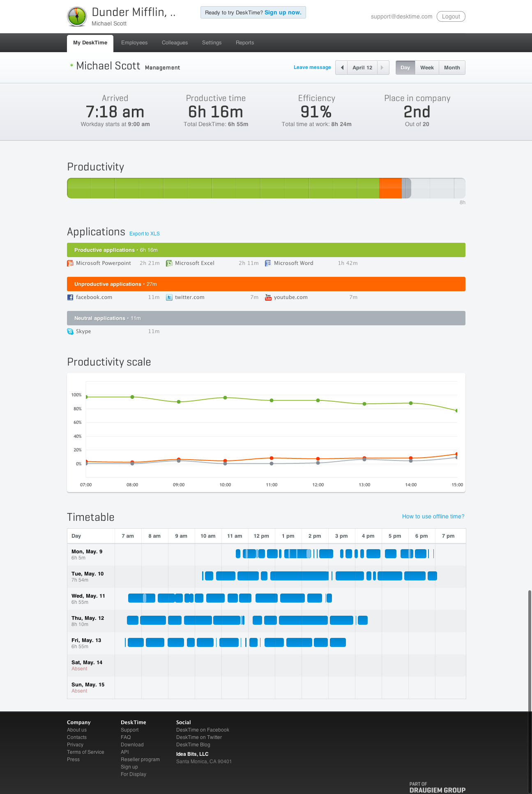Image resolution: width=532 pixels, height=794 pixels.
Task: Open Contacts footer link
Action: click(77, 737)
